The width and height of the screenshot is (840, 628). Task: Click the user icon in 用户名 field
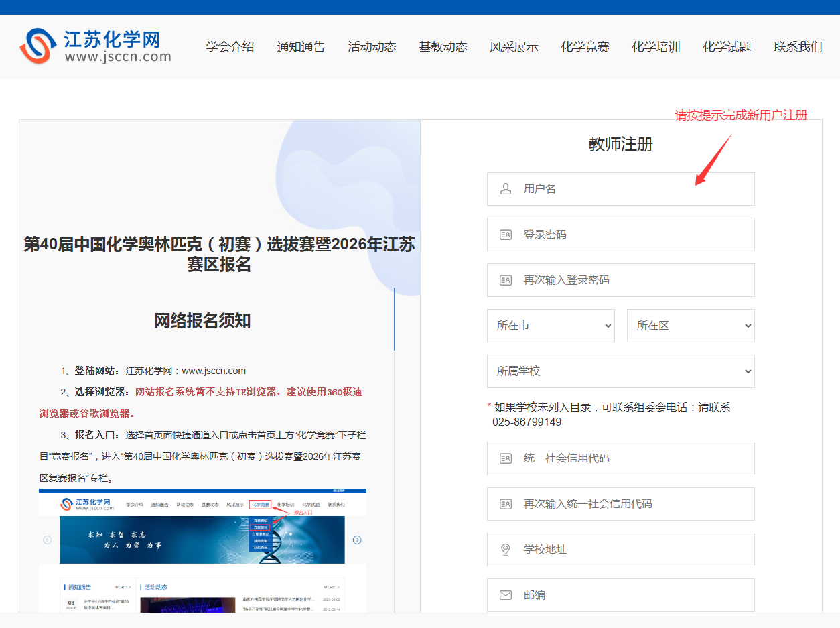click(506, 189)
